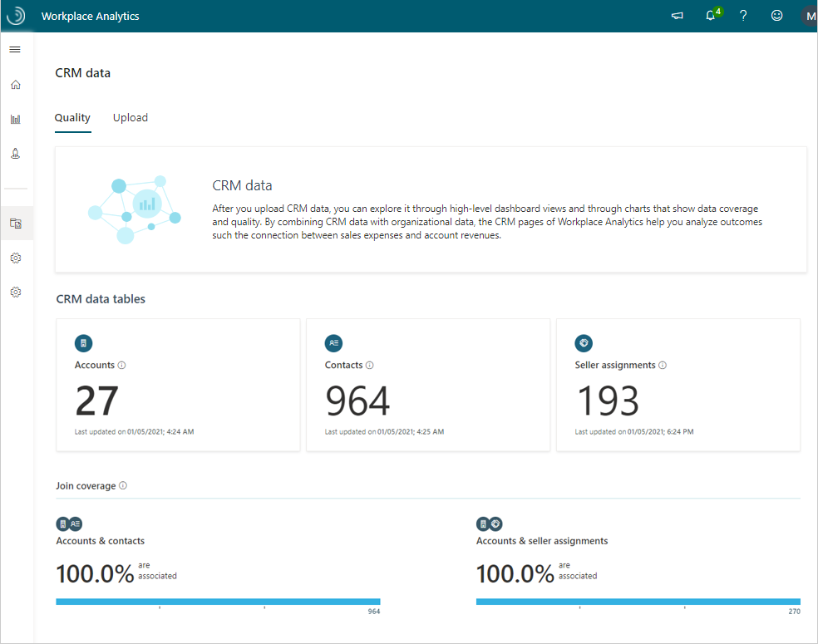This screenshot has width=818, height=644.
Task: Click the megaphone announcements icon
Action: click(x=678, y=16)
